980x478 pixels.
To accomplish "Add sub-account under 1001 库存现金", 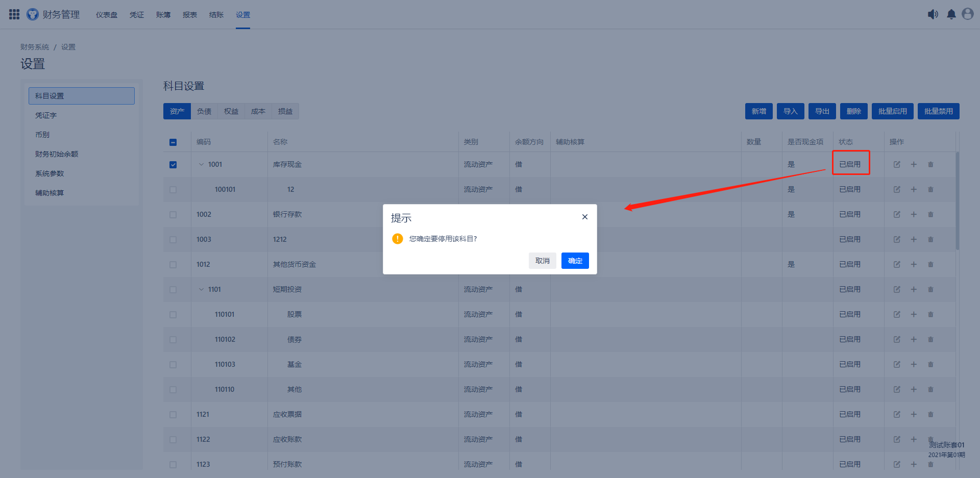I will (x=914, y=164).
